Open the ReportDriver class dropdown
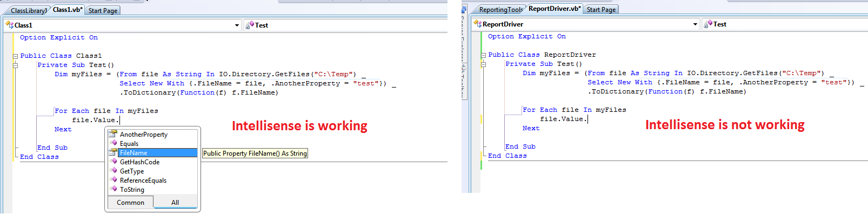Viewport: 868px width, 214px height. pos(695,24)
